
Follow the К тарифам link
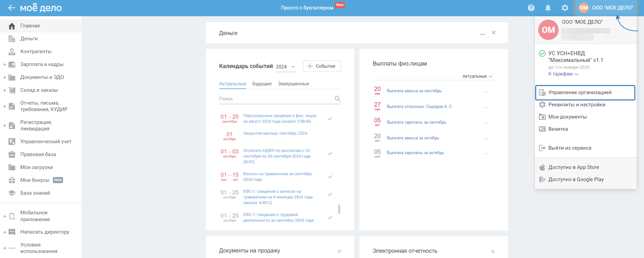(563, 74)
